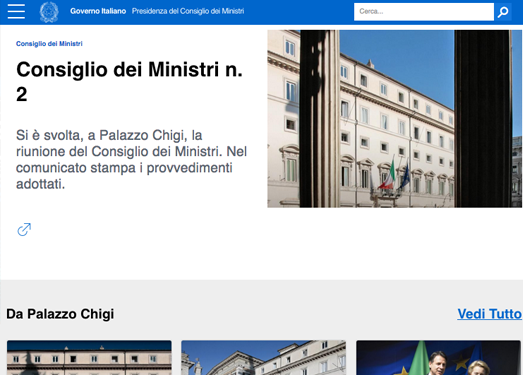This screenshot has height=375, width=523.
Task: Focus the Cerca search field
Action: tap(424, 12)
